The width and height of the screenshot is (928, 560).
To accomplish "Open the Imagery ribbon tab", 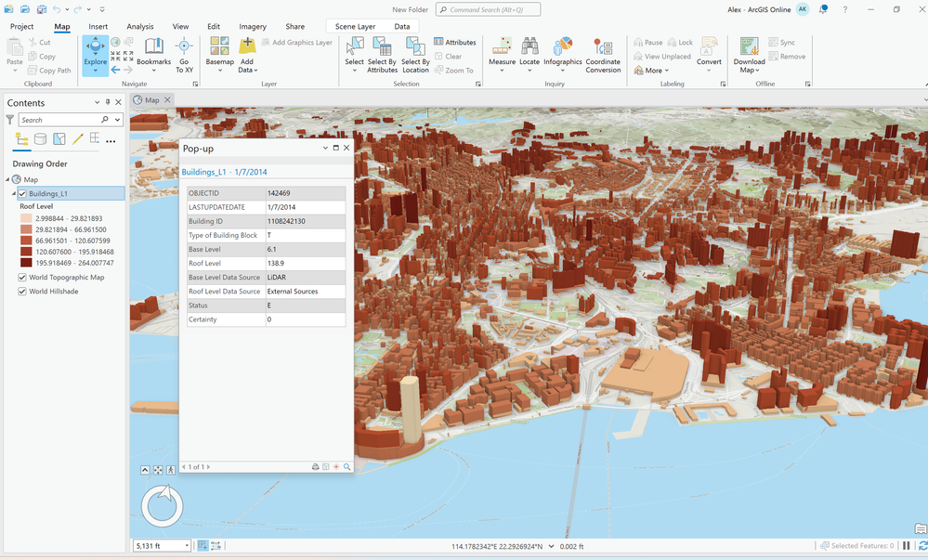I will click(253, 27).
